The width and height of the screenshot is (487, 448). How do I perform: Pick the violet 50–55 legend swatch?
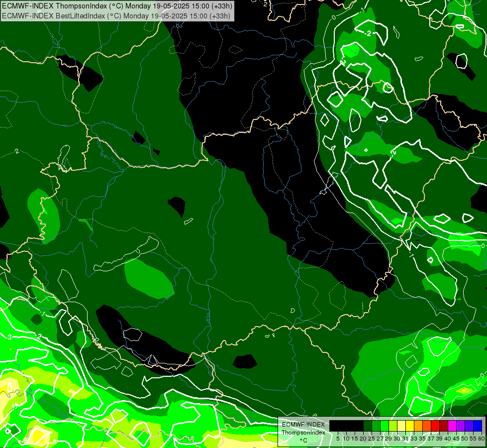(469, 426)
